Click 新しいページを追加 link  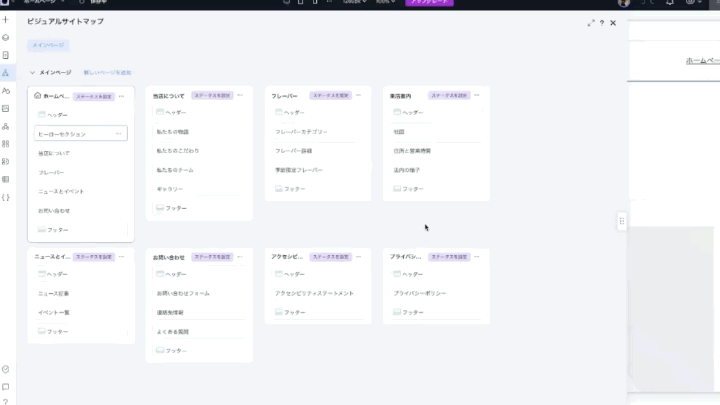[x=107, y=73]
